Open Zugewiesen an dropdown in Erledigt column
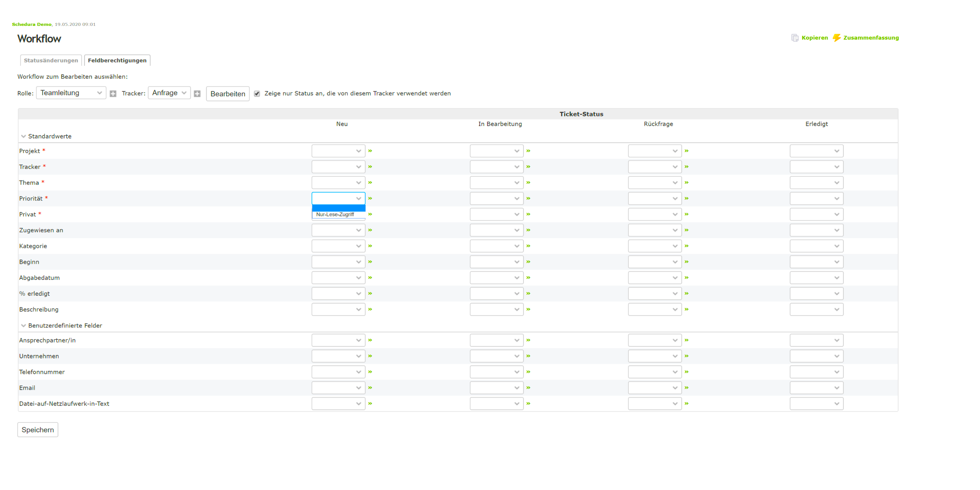The height and width of the screenshot is (490, 980). [x=816, y=230]
